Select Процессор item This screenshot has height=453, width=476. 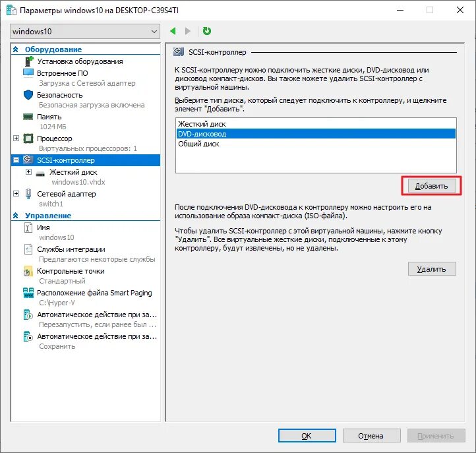point(54,138)
